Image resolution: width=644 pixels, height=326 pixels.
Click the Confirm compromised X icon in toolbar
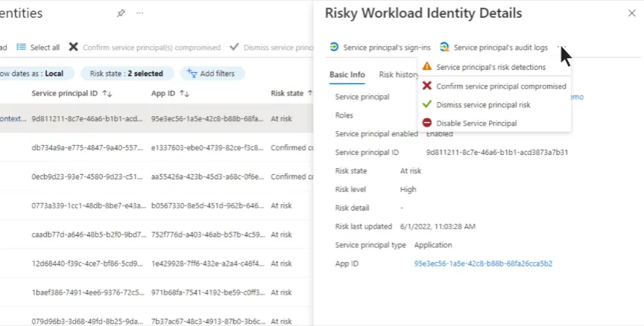(73, 47)
